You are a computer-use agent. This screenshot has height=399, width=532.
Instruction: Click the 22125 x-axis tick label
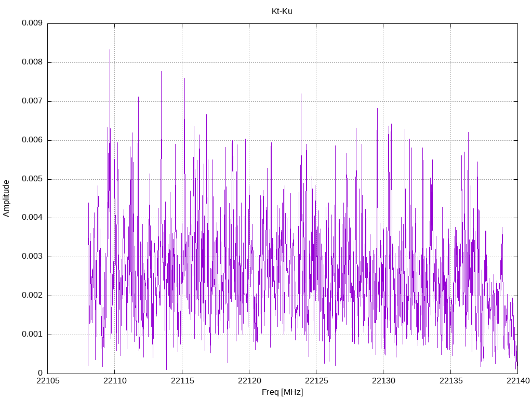[316, 381]
